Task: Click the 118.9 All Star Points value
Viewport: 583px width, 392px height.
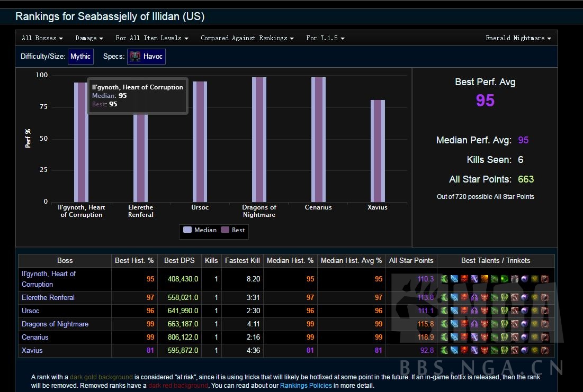Action: 426,338
